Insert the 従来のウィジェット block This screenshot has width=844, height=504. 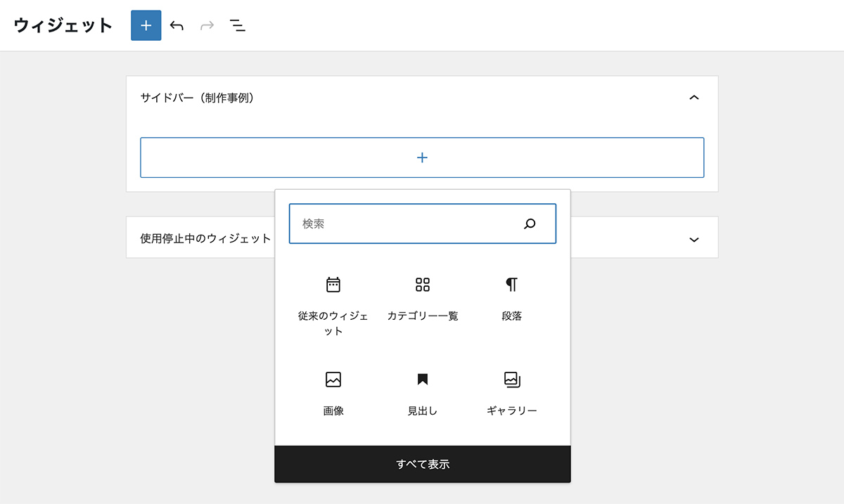[x=333, y=306]
